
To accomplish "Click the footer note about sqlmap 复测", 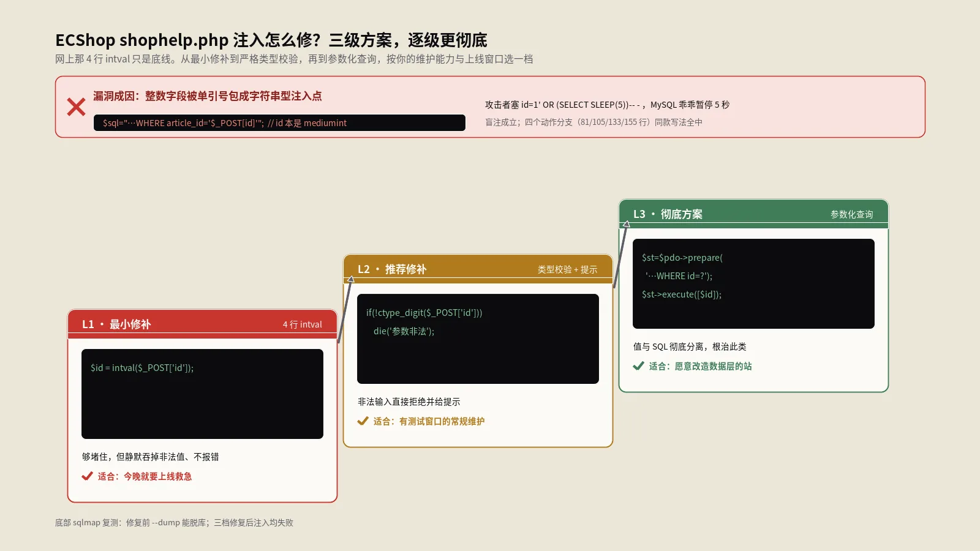I will click(174, 522).
